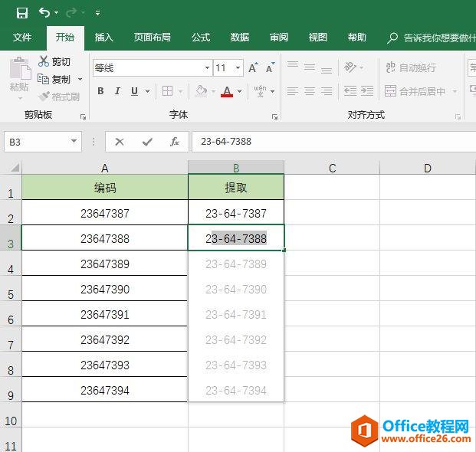Open the 字体 dialog launcher
Image resolution: width=476 pixels, height=452 pixels.
click(274, 117)
